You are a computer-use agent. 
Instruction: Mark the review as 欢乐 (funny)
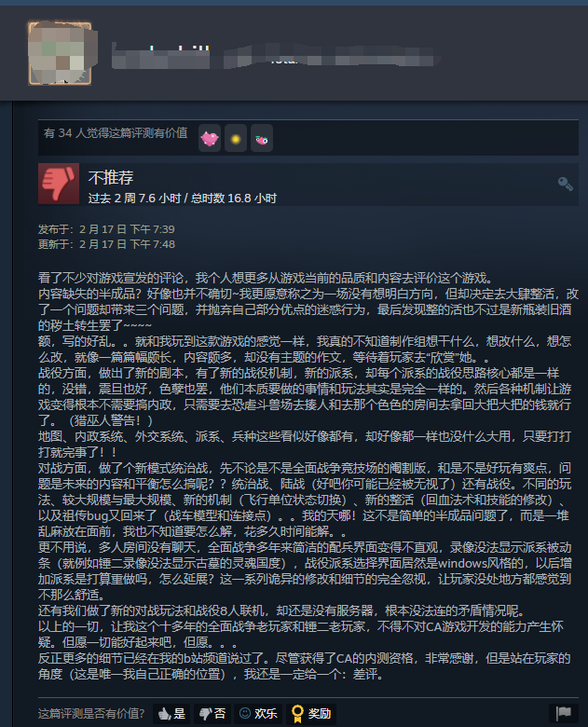[x=258, y=713]
